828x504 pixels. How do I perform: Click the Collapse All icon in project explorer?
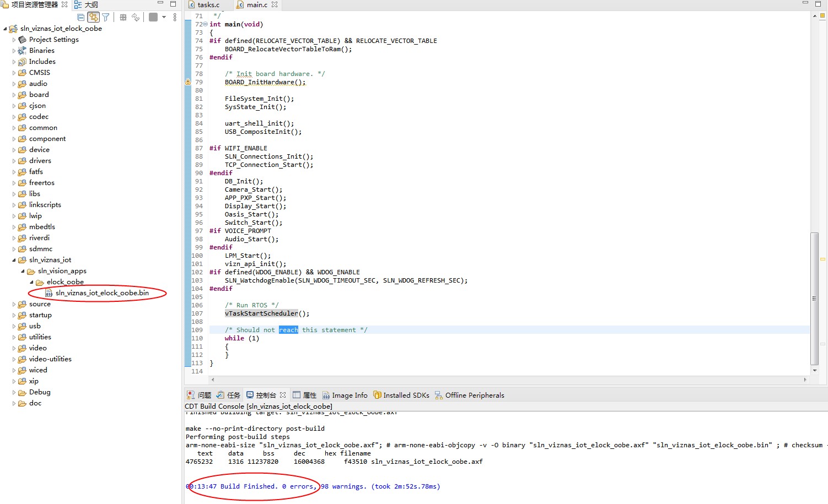pos(81,17)
